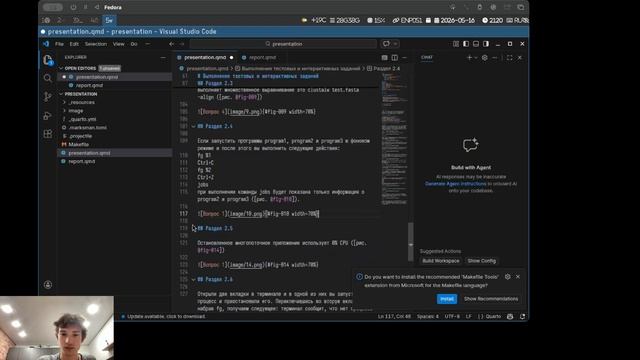
Task: Open the chat panel More Actions ellipsis
Action: 495,58
